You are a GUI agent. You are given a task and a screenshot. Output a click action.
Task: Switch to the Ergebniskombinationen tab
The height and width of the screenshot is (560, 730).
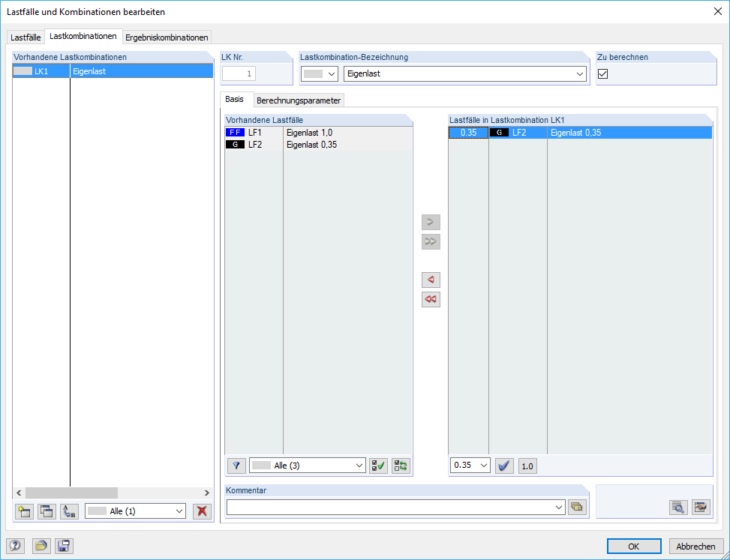tap(166, 37)
